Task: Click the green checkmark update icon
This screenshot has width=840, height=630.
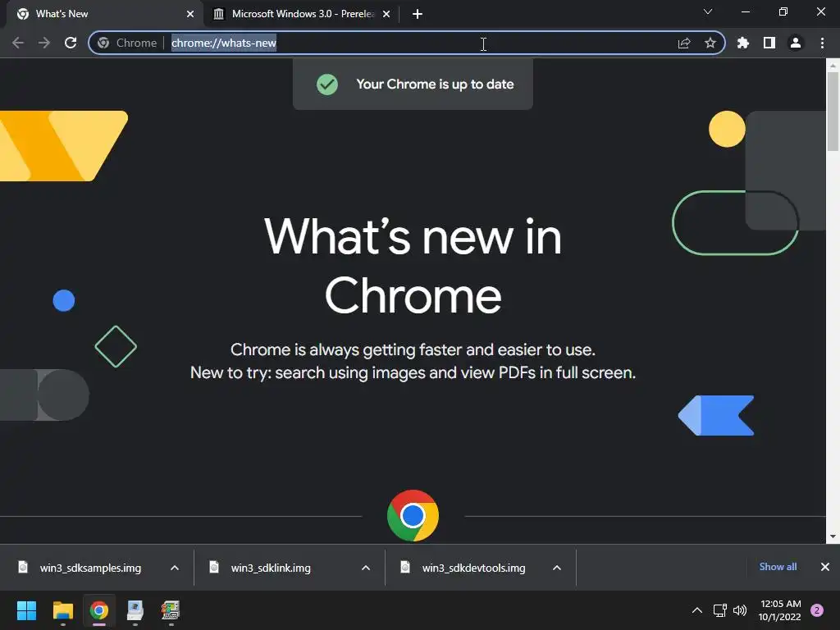Action: click(x=326, y=84)
